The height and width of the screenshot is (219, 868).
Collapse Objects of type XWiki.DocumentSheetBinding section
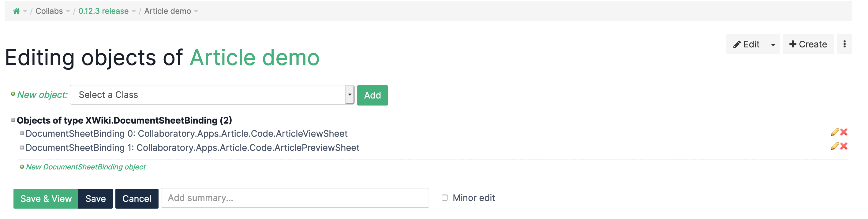tap(13, 120)
